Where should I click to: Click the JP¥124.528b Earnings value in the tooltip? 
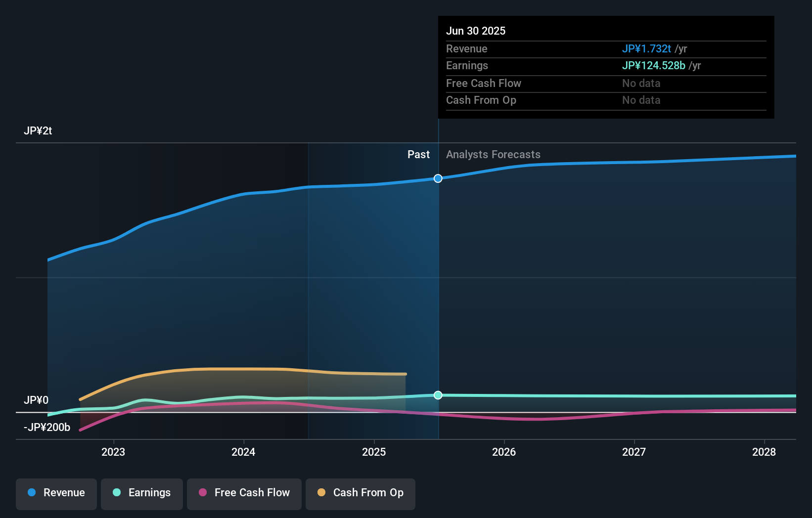pyautogui.click(x=653, y=65)
